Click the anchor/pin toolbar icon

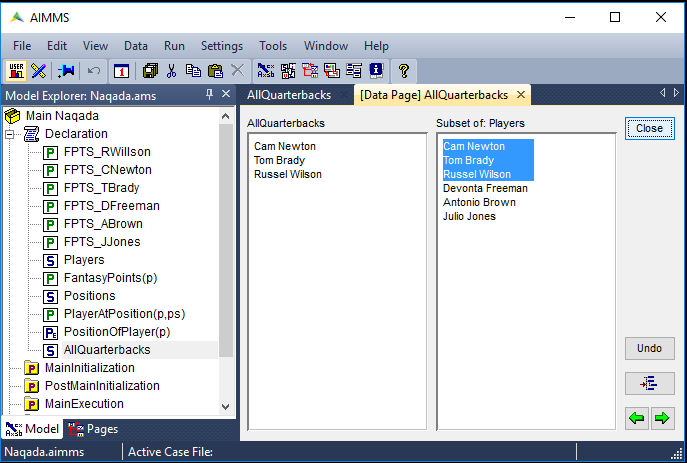pyautogui.click(x=66, y=71)
